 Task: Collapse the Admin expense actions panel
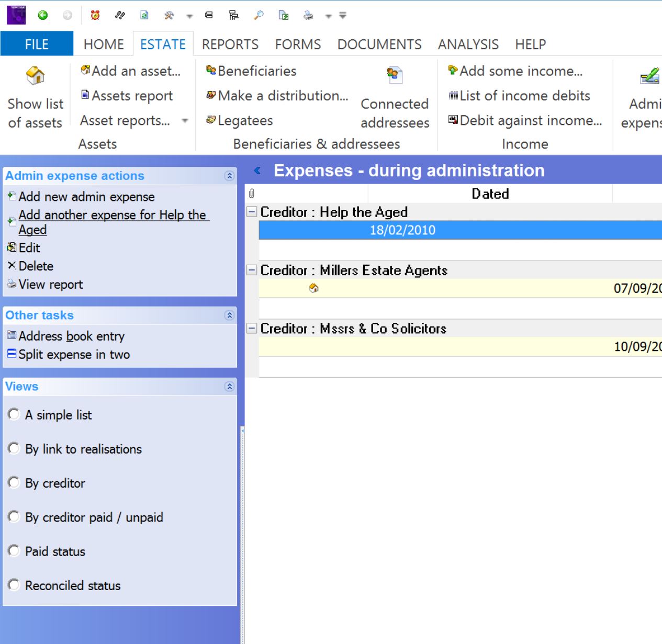click(x=229, y=176)
